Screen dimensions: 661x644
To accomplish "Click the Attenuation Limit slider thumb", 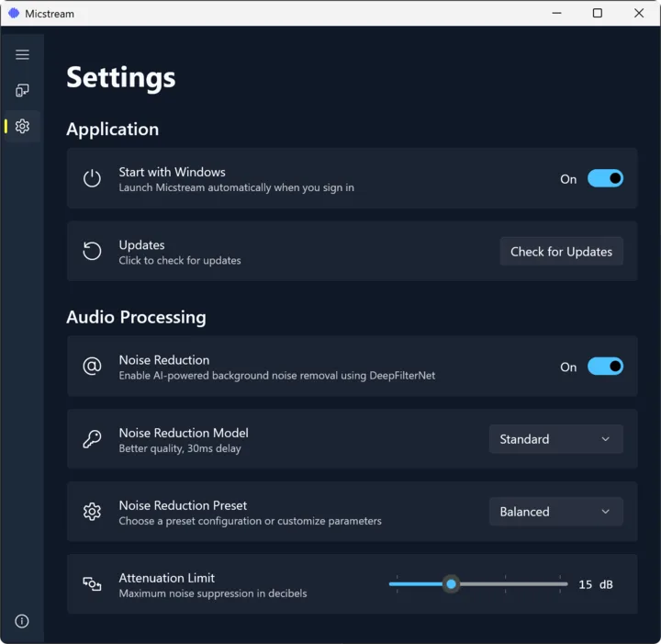I will (451, 584).
